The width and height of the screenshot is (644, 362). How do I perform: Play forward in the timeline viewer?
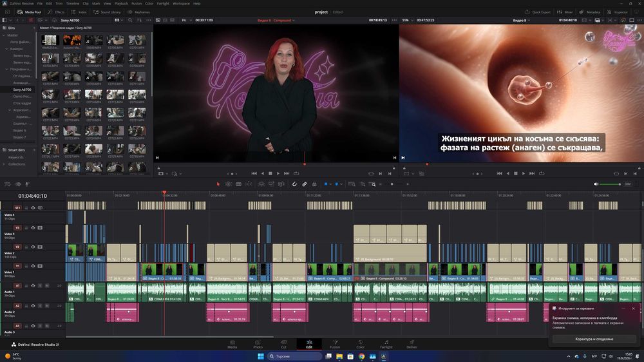(x=524, y=173)
